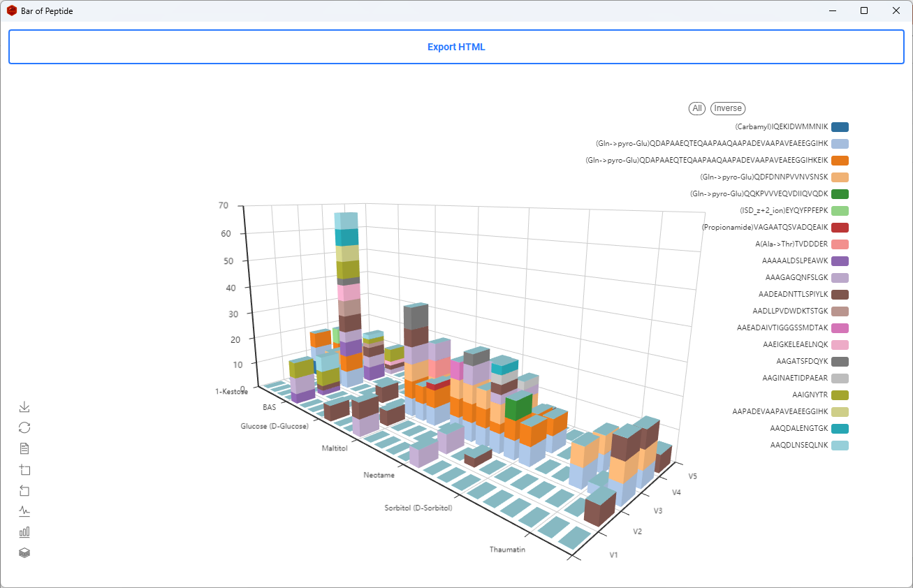Maximize the Bar of Peptide window
This screenshot has height=588, width=913.
click(864, 10)
